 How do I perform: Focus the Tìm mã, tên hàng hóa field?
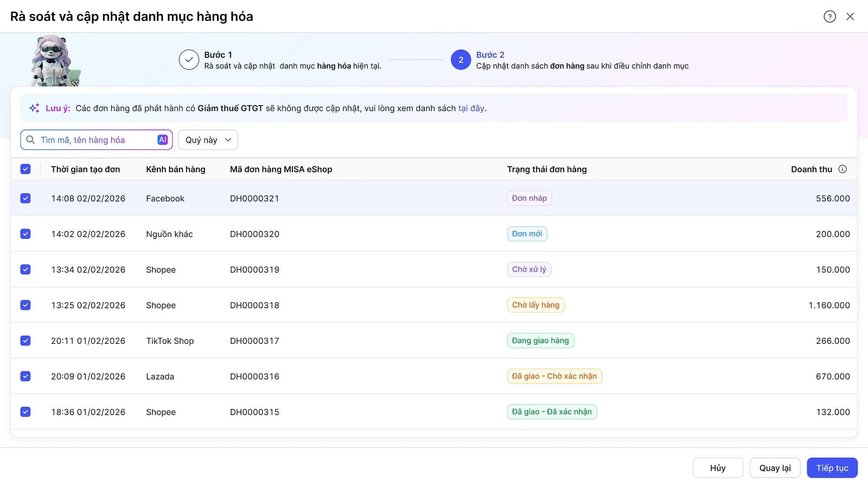pos(96,140)
